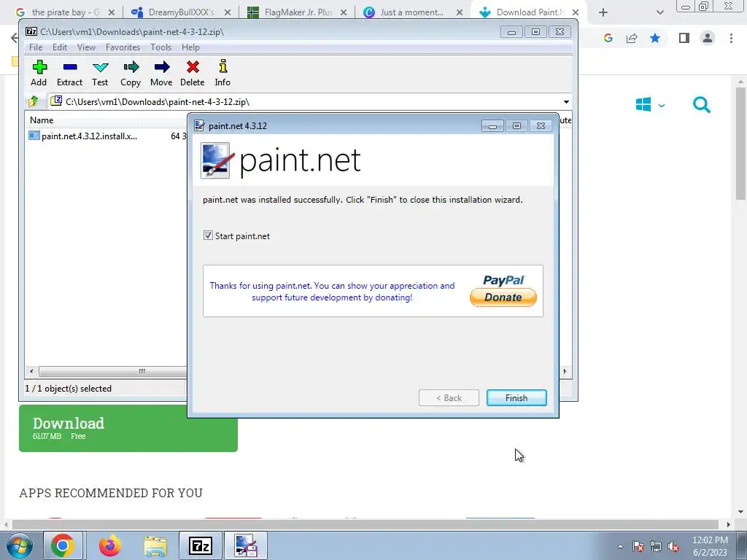Switch to Just a moment tab

coord(413,12)
